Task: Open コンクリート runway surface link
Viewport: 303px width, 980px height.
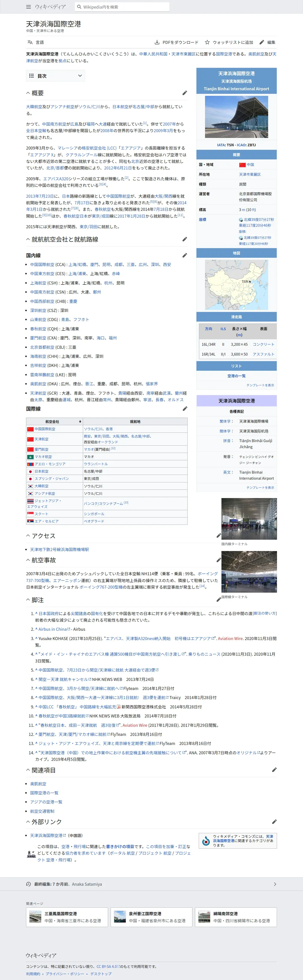Action: coord(263,344)
